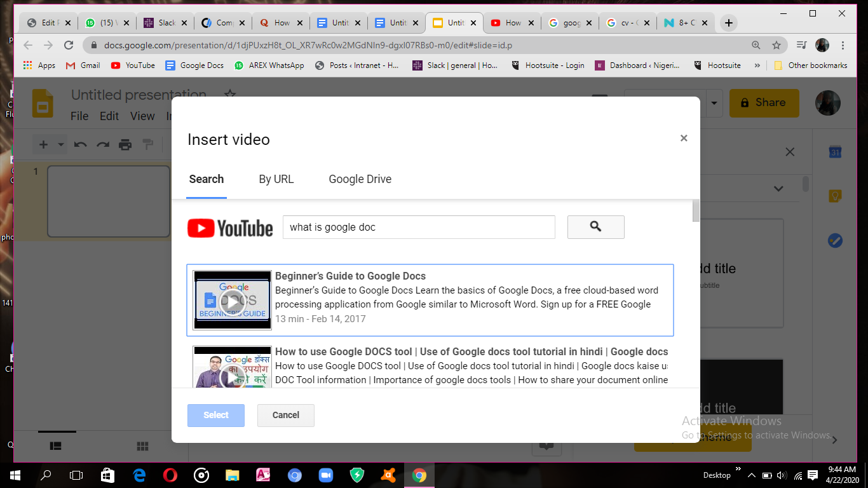Close the Insert video dialog with the X

[x=684, y=138]
